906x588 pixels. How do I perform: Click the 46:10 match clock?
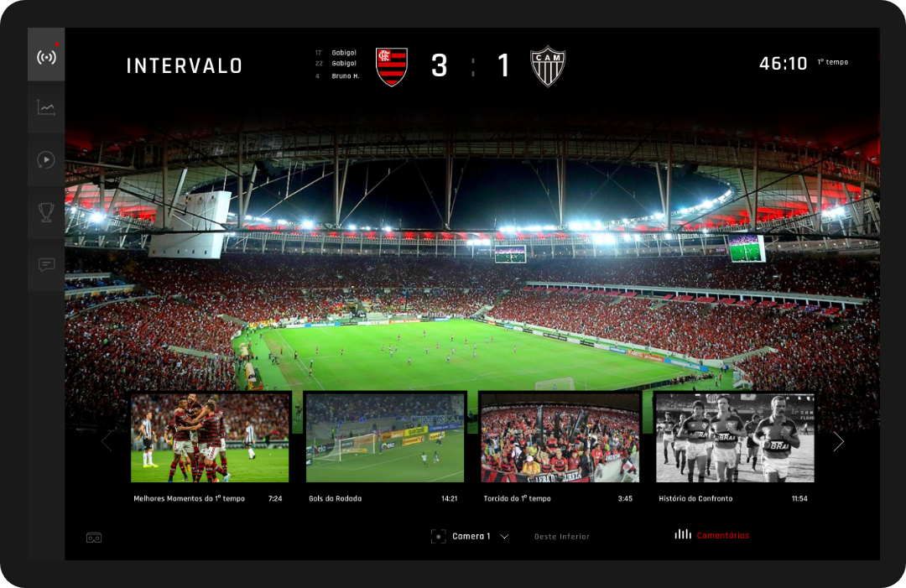point(783,63)
